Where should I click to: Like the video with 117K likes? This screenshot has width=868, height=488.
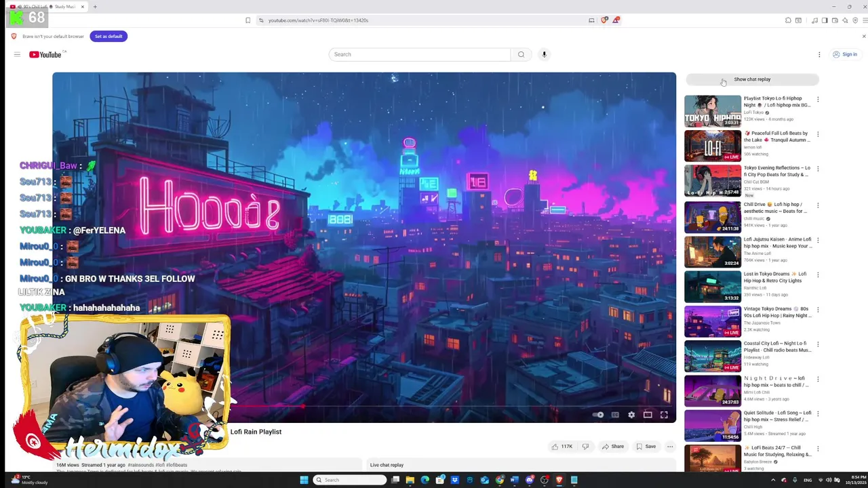562,447
